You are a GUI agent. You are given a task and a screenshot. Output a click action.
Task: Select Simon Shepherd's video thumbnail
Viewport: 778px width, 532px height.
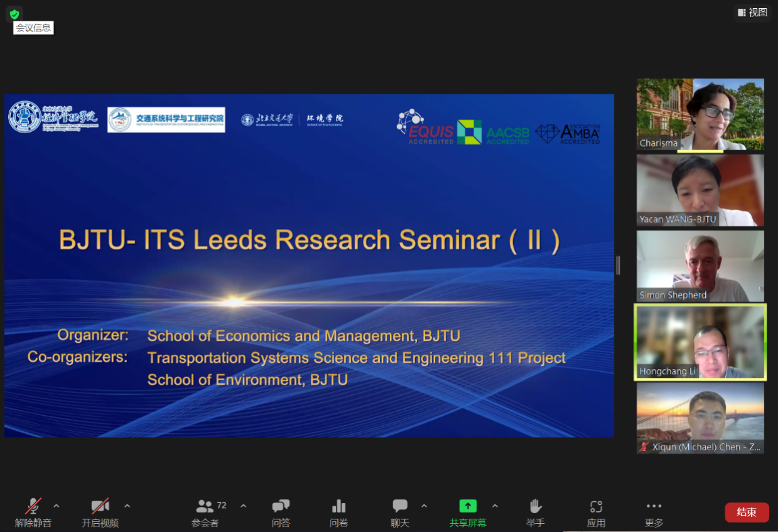click(700, 266)
